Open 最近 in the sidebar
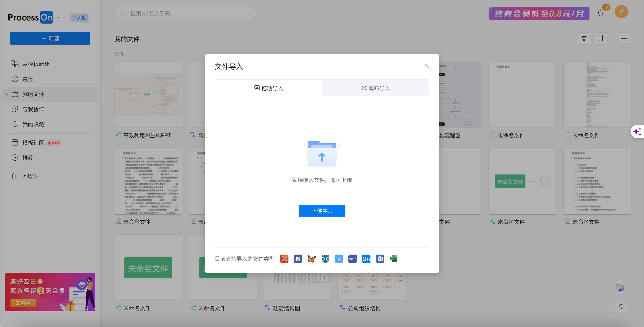Screen dimensions: 644x327 coord(50,79)
